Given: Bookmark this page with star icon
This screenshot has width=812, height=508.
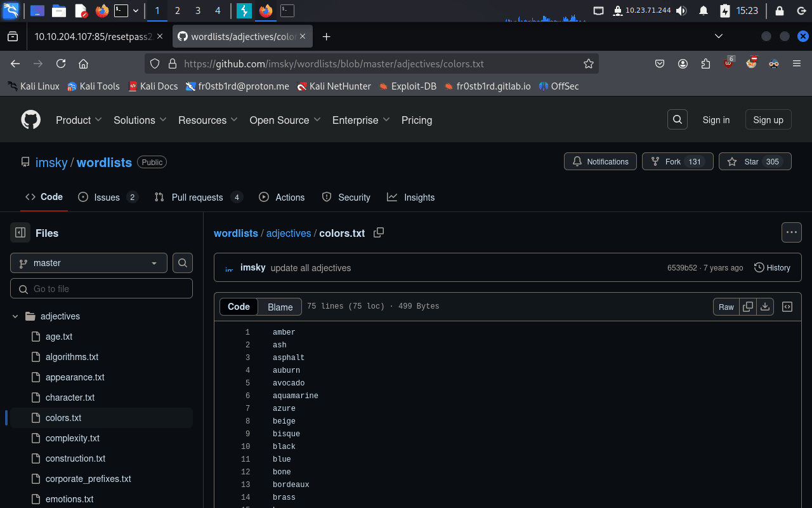Looking at the screenshot, I should click(588, 63).
